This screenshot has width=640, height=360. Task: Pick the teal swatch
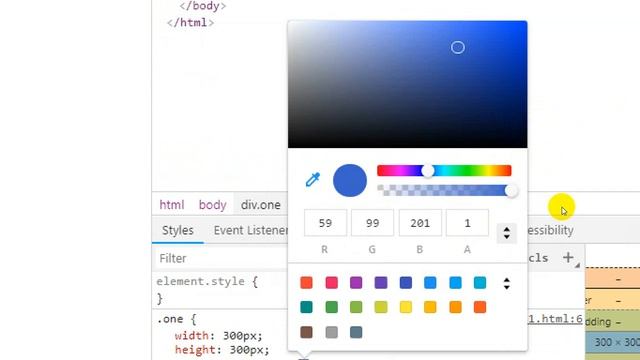click(306, 307)
